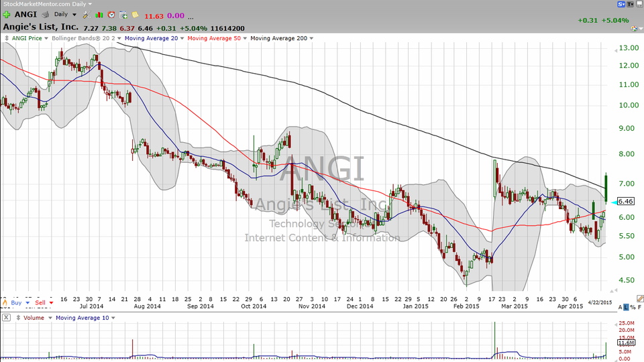Click the Mar 2015 date axis label
The width and height of the screenshot is (644, 362).
coord(515,306)
